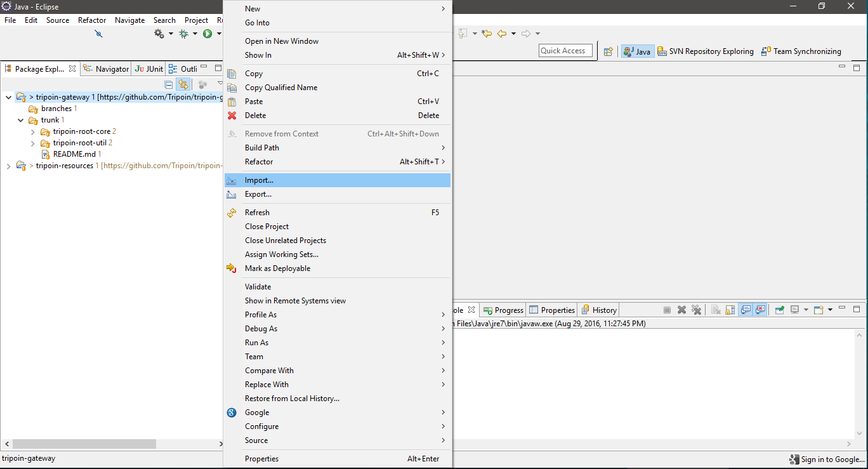Open the Run As submenu
The image size is (868, 469).
(338, 343)
